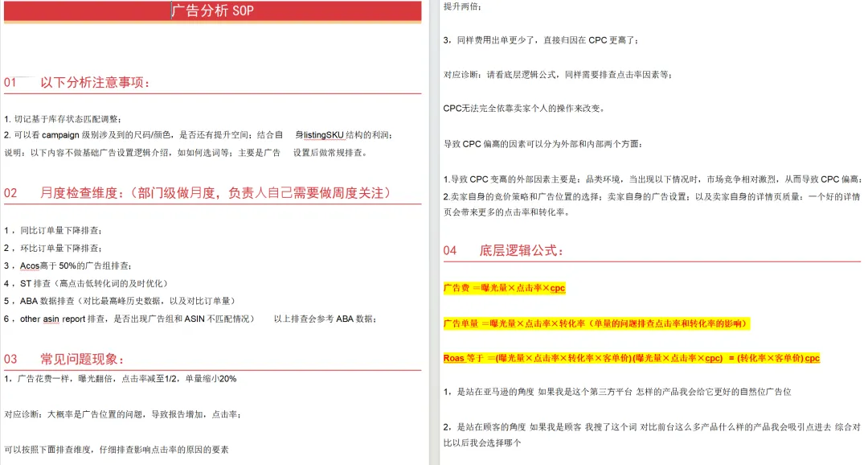Click line 'Acos高于 50%的广告组排查'
The image size is (868, 465).
(68, 266)
